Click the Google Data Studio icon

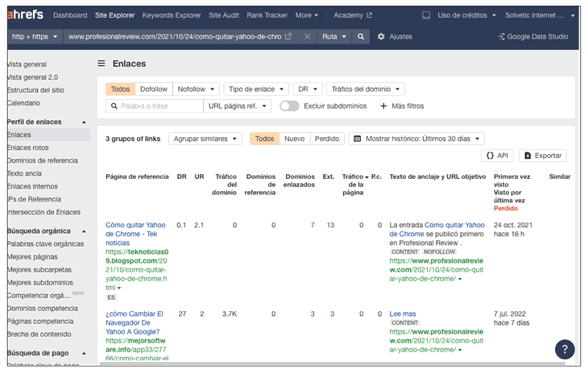pos(502,37)
